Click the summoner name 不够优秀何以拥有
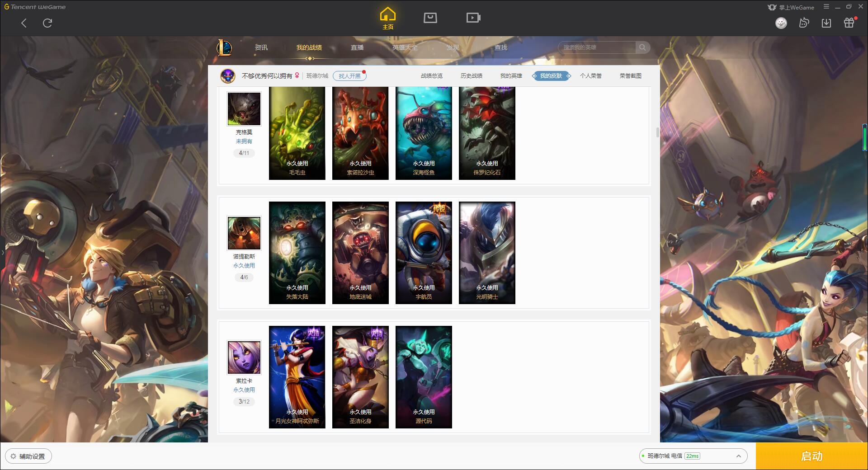Screen dimensions: 868x470 tap(267, 76)
